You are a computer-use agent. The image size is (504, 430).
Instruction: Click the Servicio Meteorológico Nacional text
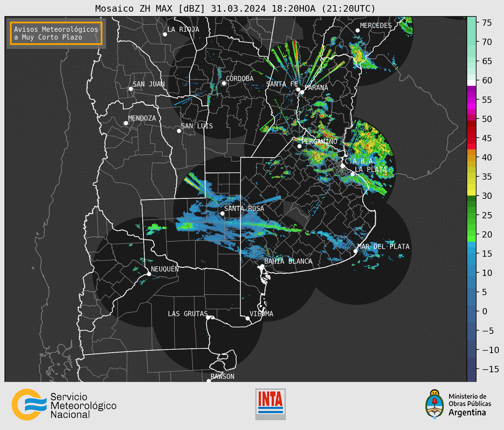pos(83,405)
